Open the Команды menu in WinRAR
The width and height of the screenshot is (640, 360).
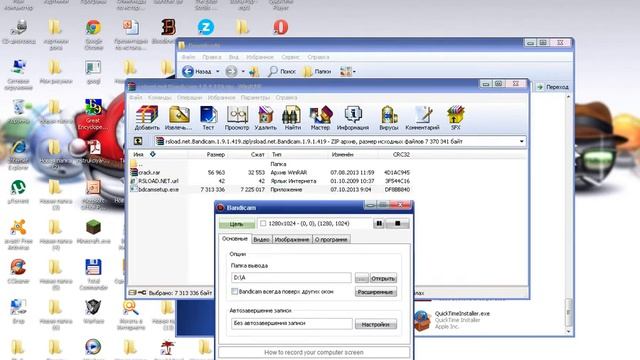[x=160, y=98]
